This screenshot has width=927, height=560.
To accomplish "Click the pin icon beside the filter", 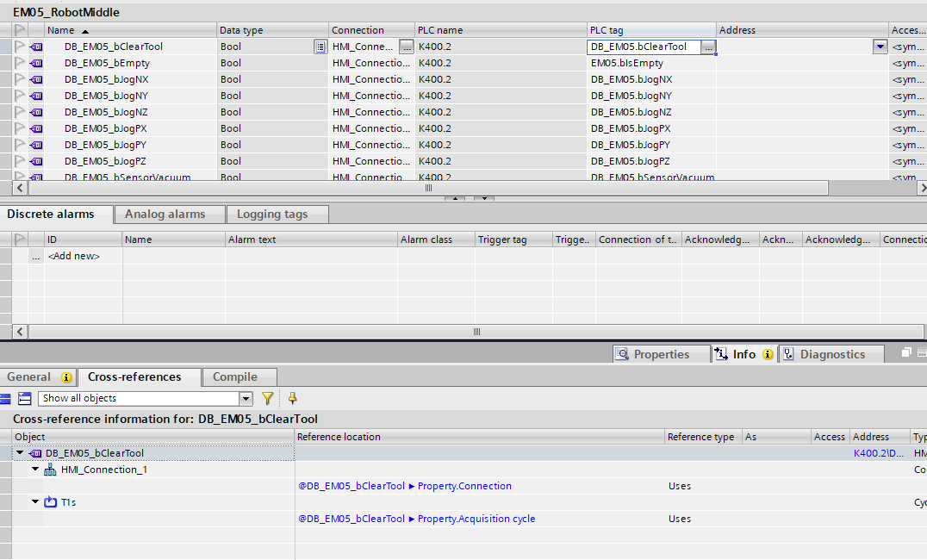I will [292, 398].
